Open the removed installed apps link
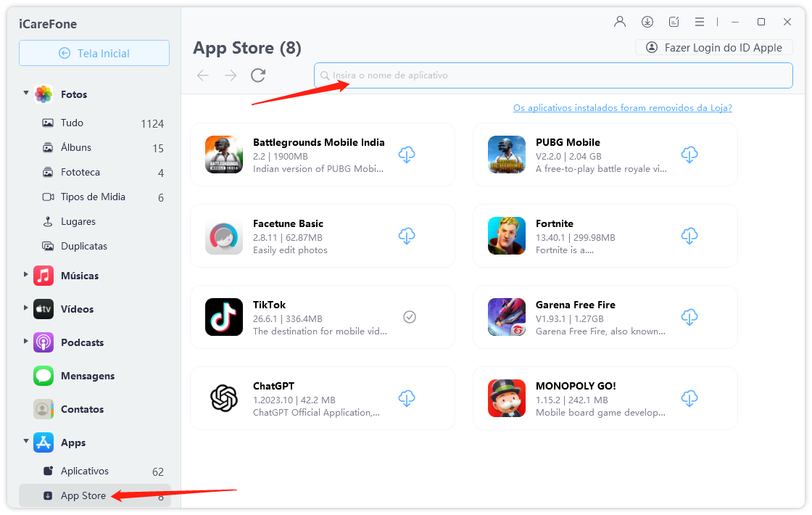 point(622,108)
